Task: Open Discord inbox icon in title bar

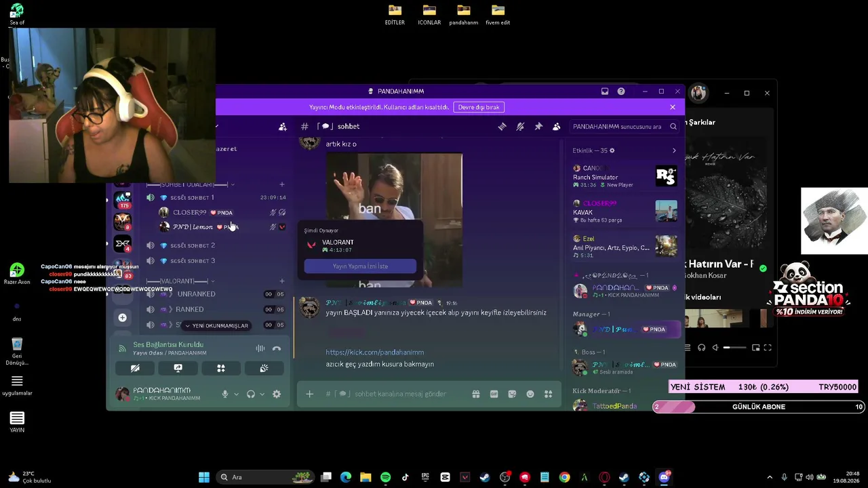Action: [605, 91]
